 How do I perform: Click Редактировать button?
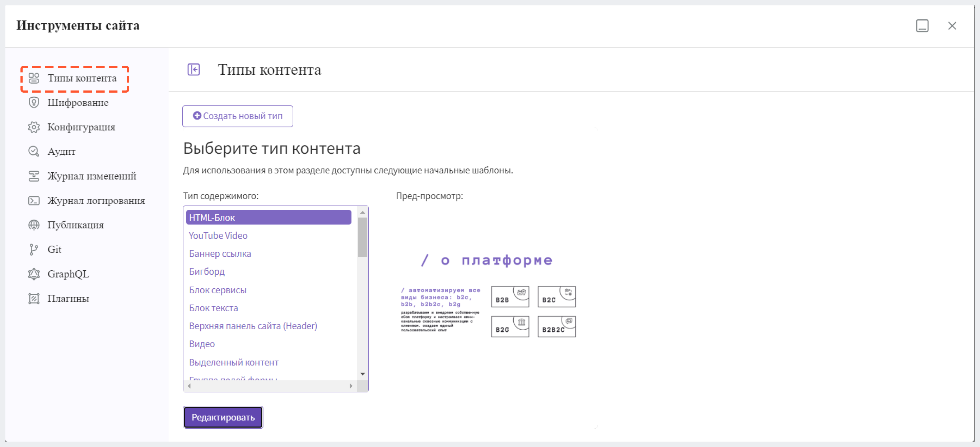pyautogui.click(x=223, y=417)
